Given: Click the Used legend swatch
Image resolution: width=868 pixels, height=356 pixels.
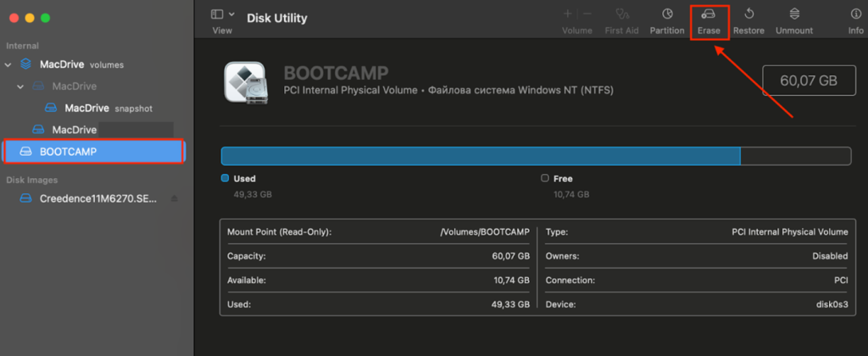Looking at the screenshot, I should (225, 178).
